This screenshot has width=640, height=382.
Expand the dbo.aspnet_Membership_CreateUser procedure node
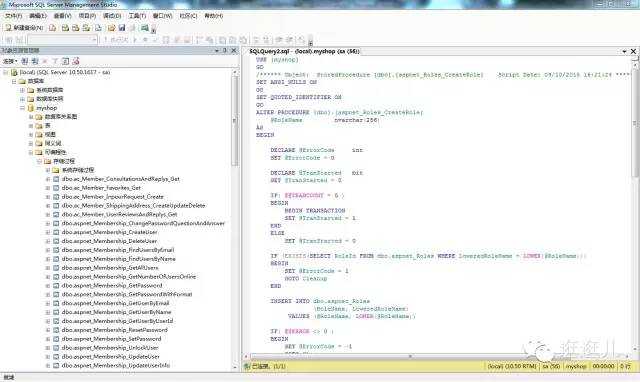point(48,232)
